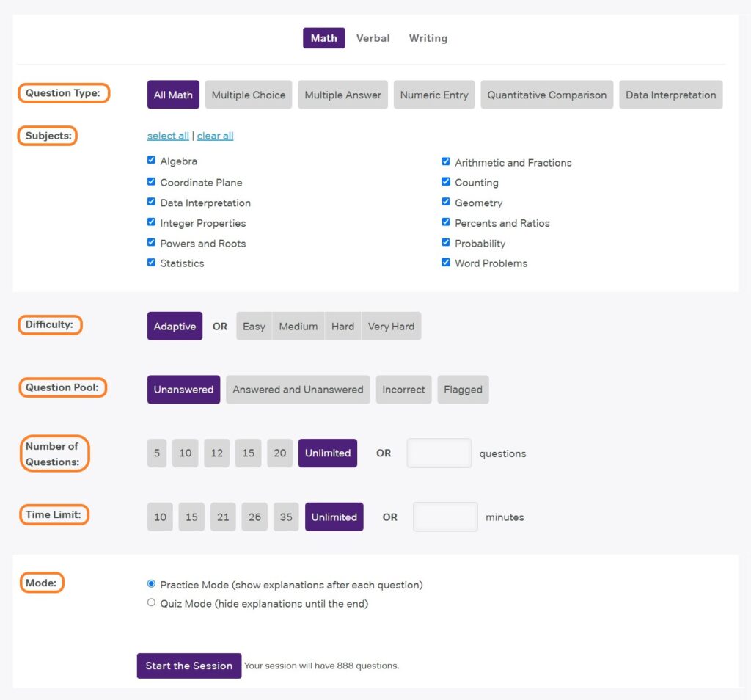Uncheck the Probability subject

click(x=446, y=241)
